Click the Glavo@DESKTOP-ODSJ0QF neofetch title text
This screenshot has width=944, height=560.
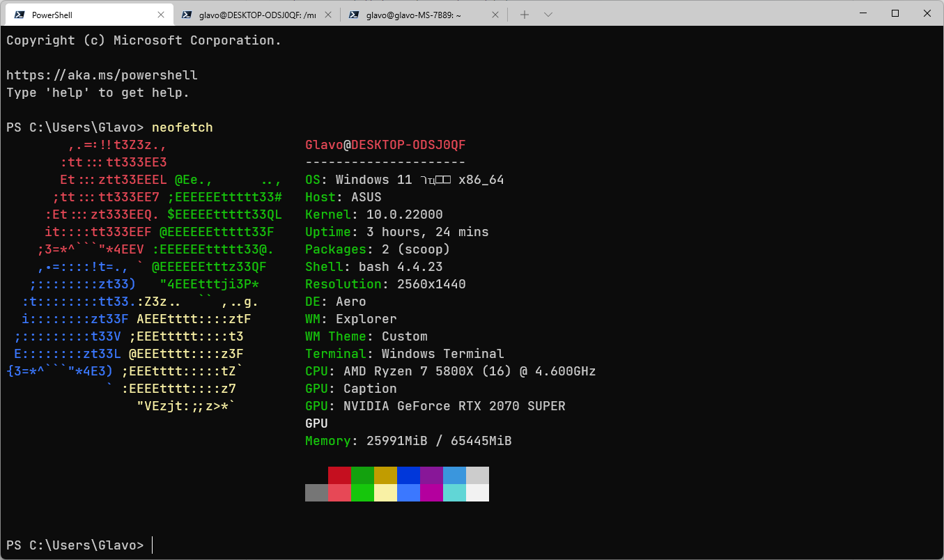(385, 145)
